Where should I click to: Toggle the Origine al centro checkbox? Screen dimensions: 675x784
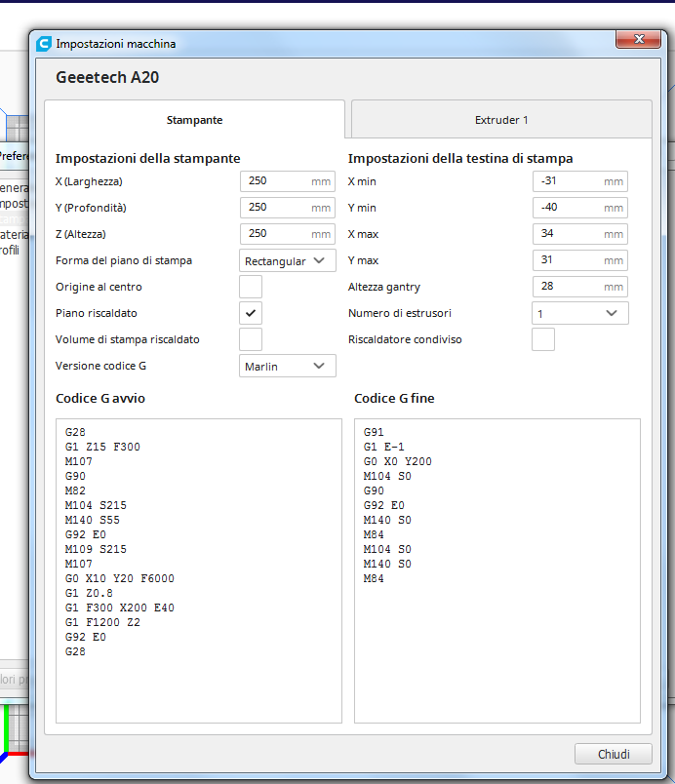tap(251, 287)
